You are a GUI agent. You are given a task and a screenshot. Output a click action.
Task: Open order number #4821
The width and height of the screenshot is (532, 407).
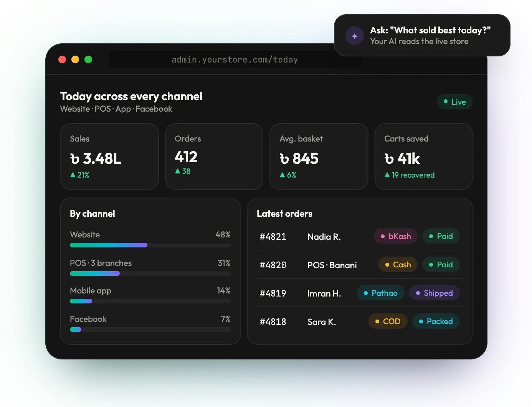click(x=273, y=237)
